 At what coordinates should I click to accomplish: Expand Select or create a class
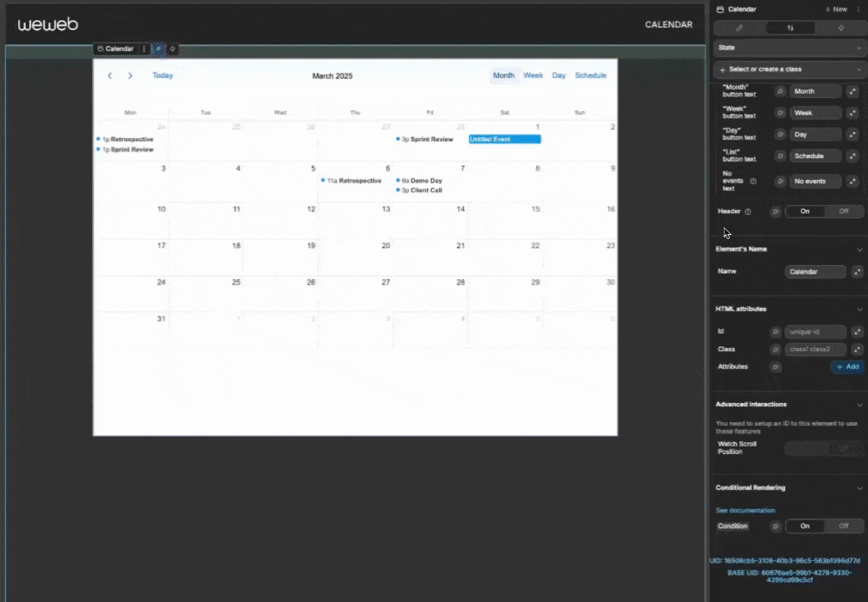[x=787, y=69]
